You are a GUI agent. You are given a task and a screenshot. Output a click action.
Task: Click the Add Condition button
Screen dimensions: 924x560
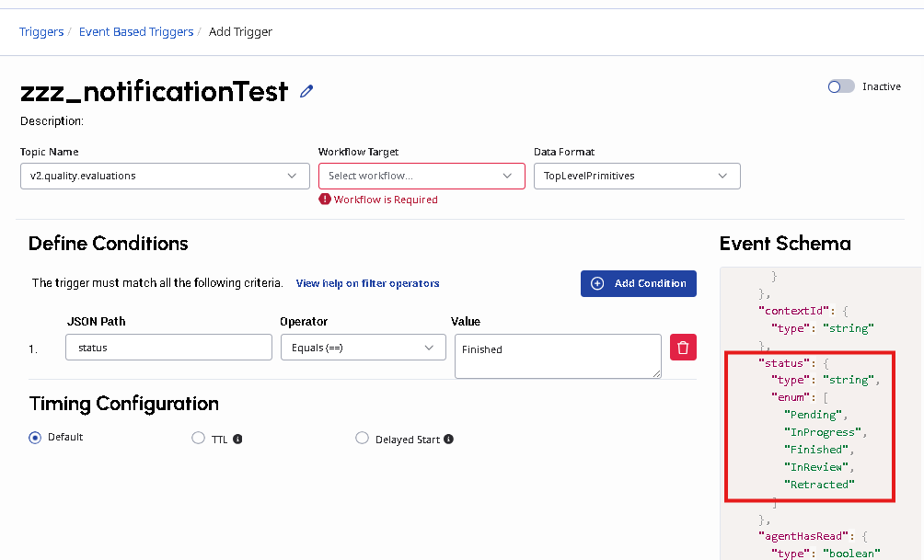[639, 283]
